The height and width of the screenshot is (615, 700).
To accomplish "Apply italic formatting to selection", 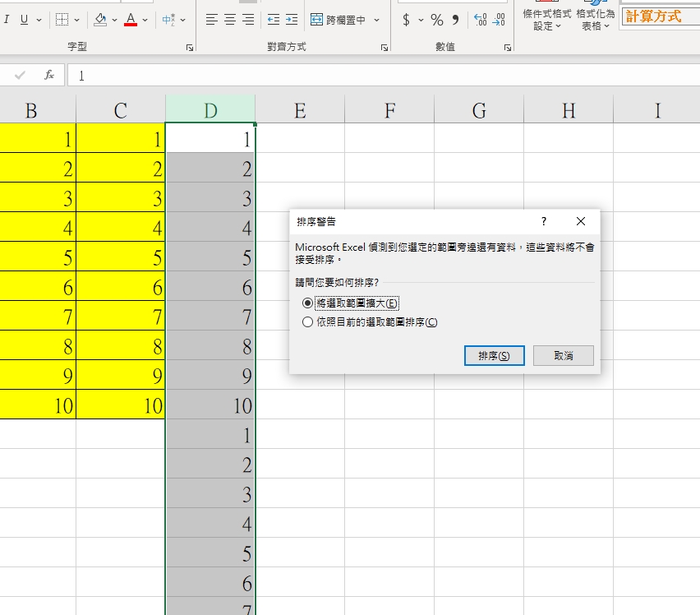I will [x=7, y=19].
